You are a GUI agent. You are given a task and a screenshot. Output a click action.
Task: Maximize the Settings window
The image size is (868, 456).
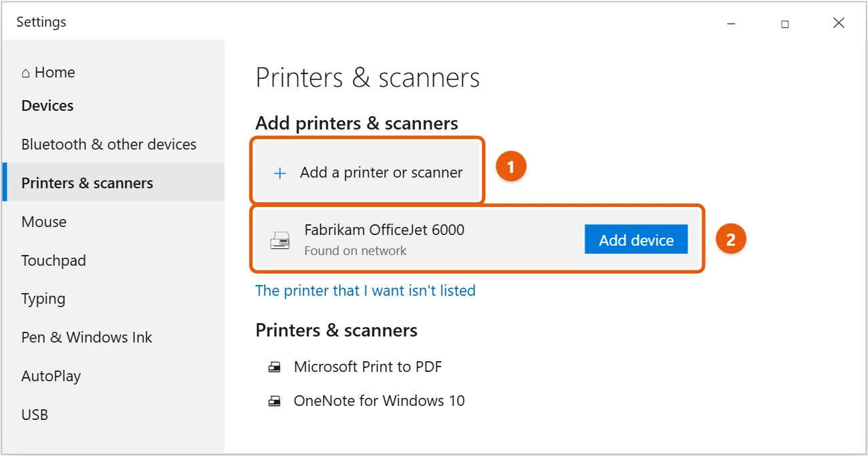(x=785, y=23)
